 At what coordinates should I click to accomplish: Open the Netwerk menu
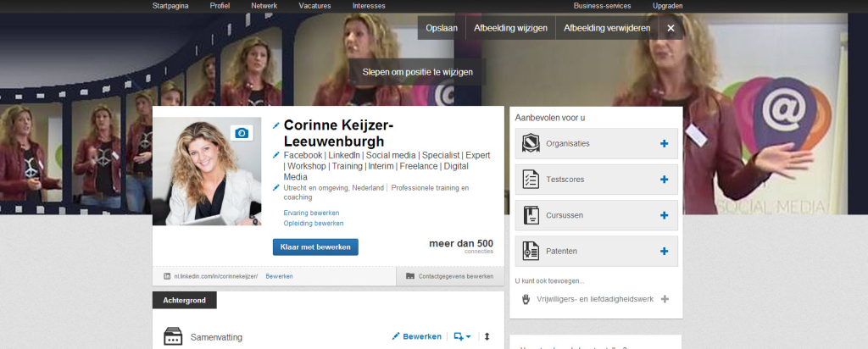(x=264, y=6)
